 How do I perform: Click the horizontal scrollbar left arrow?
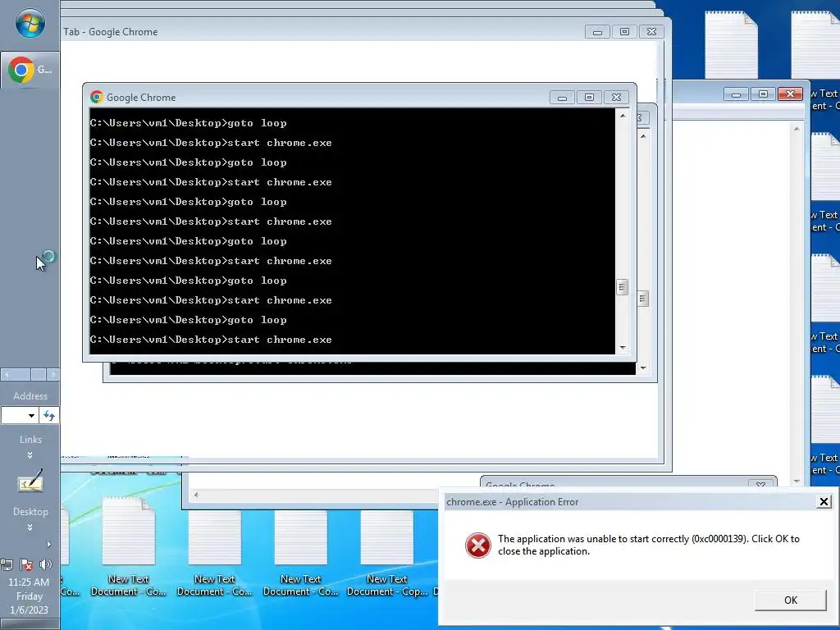click(196, 495)
